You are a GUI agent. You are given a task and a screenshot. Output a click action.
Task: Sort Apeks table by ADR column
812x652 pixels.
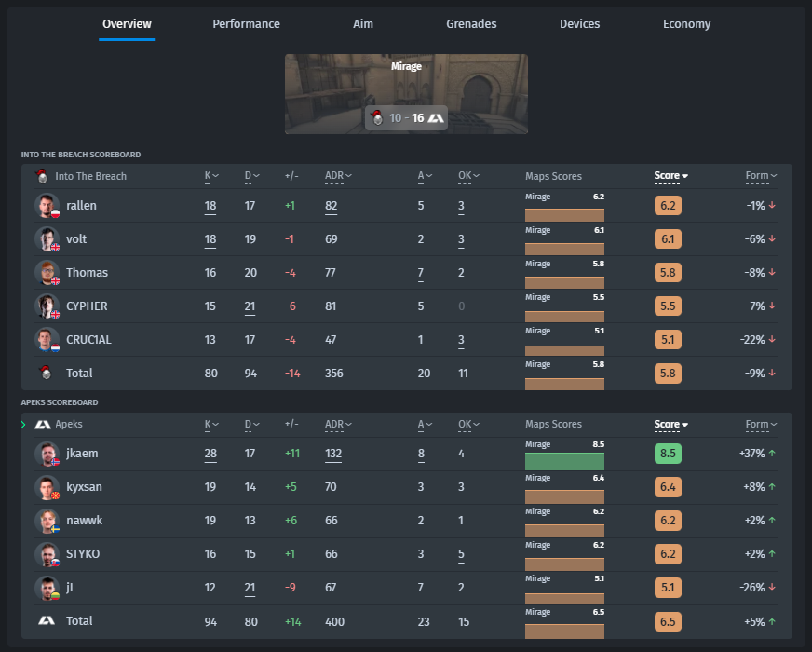coord(338,425)
